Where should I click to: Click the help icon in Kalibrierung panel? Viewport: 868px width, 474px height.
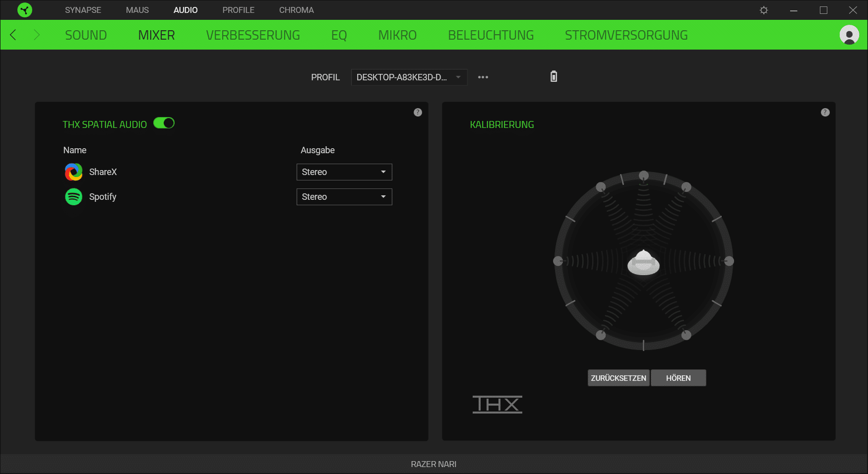point(825,113)
